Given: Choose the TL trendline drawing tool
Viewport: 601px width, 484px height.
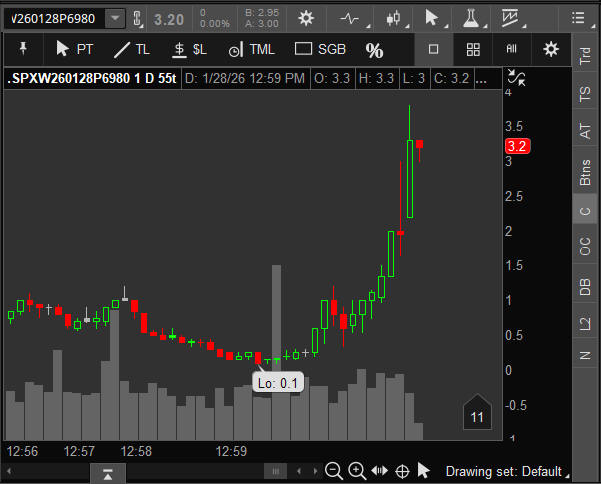Looking at the screenshot, I should click(x=131, y=49).
